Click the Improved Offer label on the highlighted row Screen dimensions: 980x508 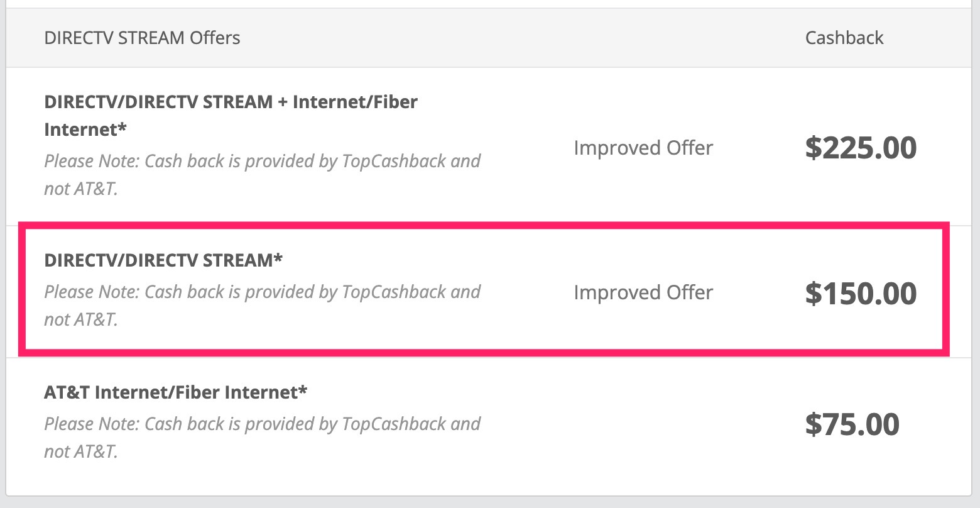tap(643, 292)
